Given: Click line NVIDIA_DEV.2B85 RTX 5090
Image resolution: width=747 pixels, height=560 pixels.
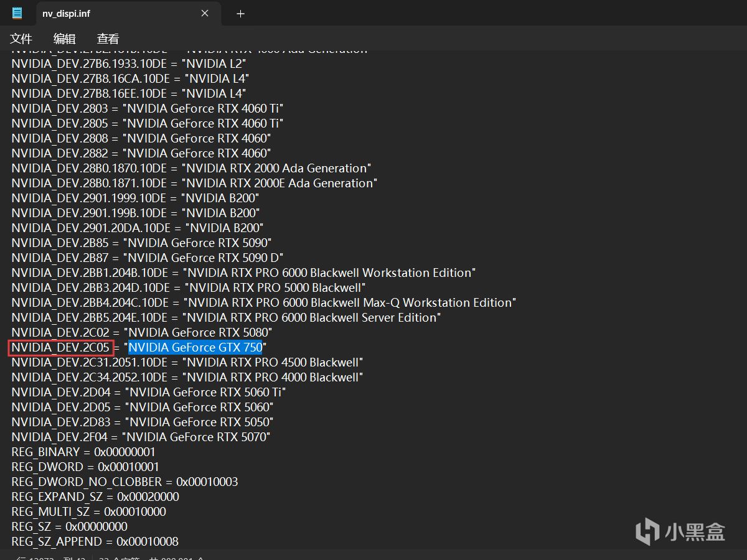Looking at the screenshot, I should pyautogui.click(x=141, y=243).
